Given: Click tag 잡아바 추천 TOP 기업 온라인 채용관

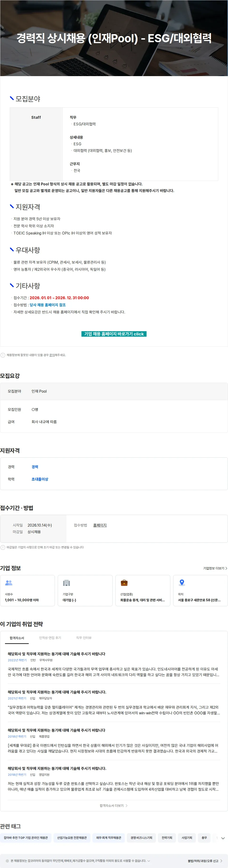Looking at the screenshot, I should pos(26,838).
